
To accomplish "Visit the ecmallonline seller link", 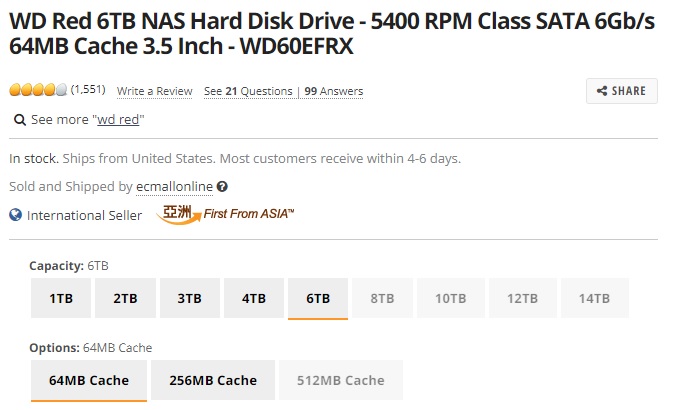I will click(174, 187).
